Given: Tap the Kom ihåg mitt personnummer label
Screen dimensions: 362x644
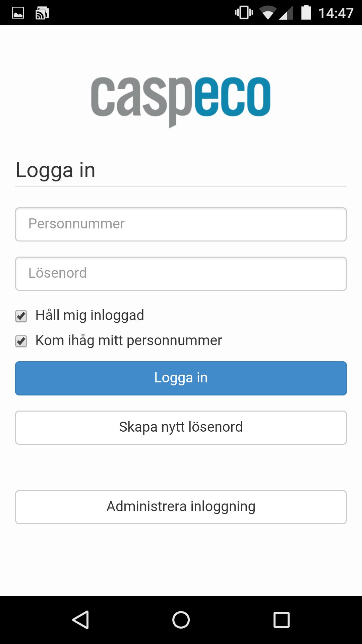Looking at the screenshot, I should coord(129,340).
